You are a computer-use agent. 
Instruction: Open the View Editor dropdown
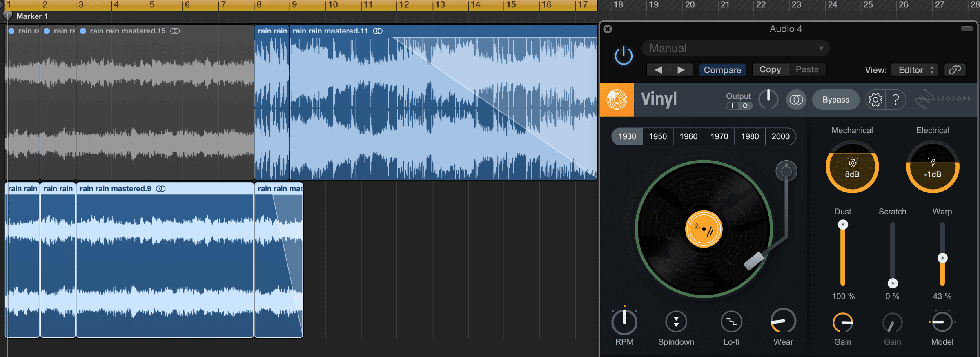[x=915, y=70]
